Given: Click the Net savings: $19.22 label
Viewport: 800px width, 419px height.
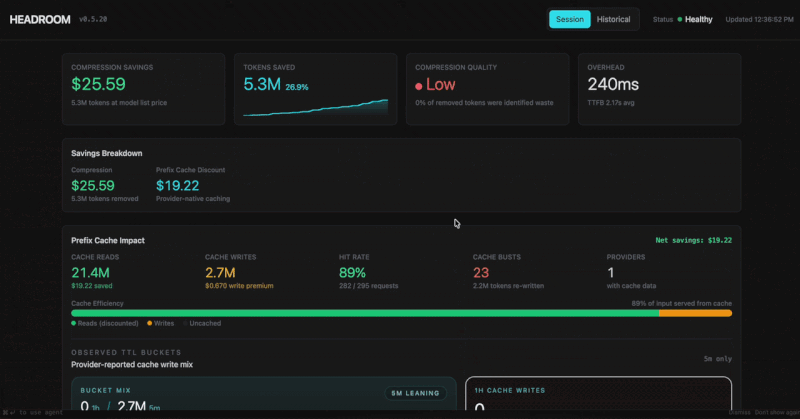Looking at the screenshot, I should point(693,240).
